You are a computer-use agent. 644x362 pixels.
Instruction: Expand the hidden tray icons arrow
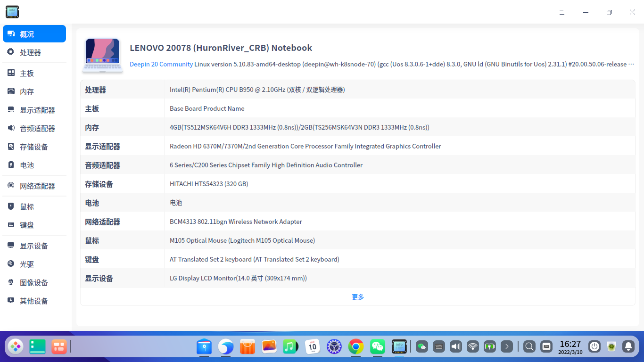tap(507, 347)
